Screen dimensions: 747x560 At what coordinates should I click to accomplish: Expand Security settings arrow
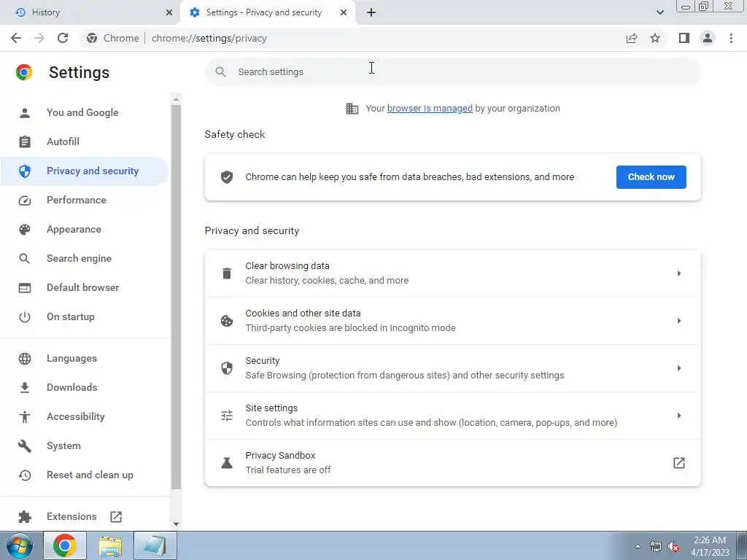(679, 368)
